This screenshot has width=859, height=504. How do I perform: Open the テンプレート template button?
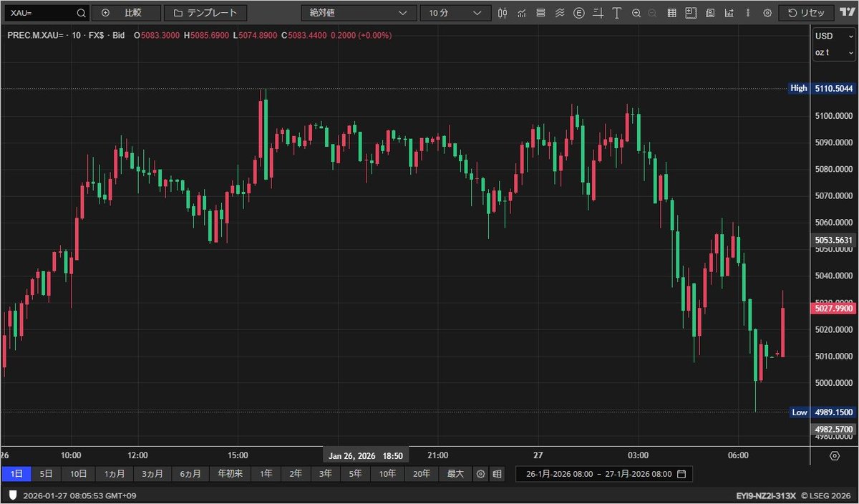205,13
